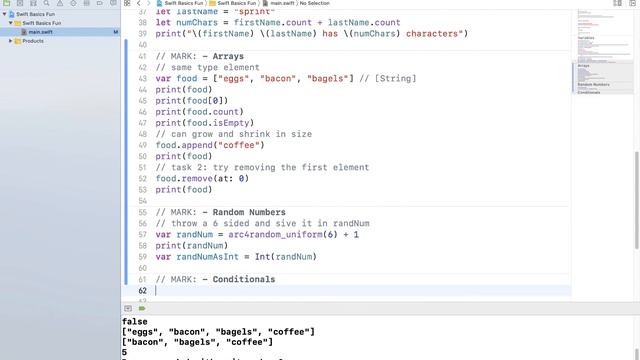Screen dimensions: 640x360
Task: Click the task 2 comment line
Action: coord(262,167)
